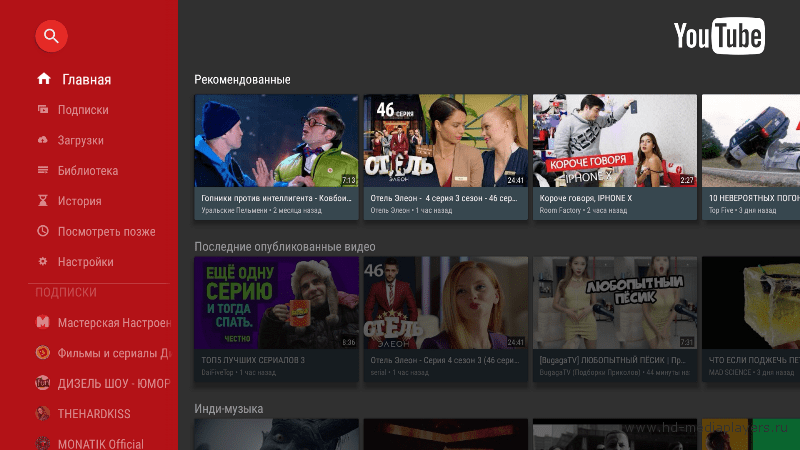The height and width of the screenshot is (450, 800).
Task: Play Короче говоря, IPHONE X thumbnail
Action: (x=615, y=140)
